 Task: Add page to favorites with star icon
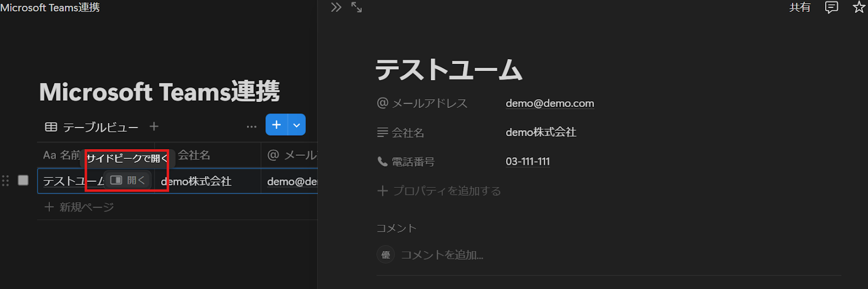point(859,7)
